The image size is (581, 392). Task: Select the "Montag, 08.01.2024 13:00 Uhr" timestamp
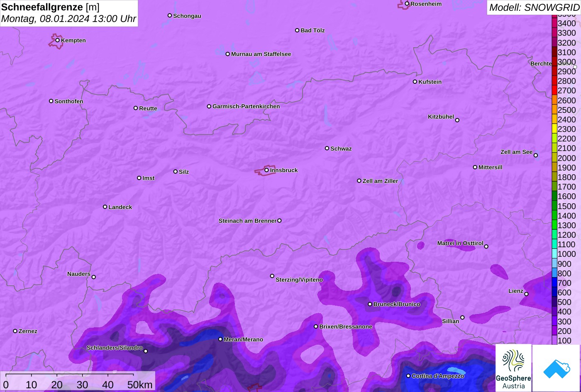tap(68, 19)
